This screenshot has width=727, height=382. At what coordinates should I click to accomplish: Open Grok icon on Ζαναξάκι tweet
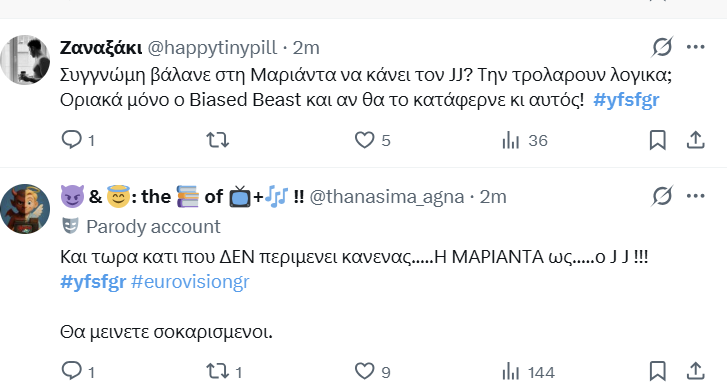point(662,47)
